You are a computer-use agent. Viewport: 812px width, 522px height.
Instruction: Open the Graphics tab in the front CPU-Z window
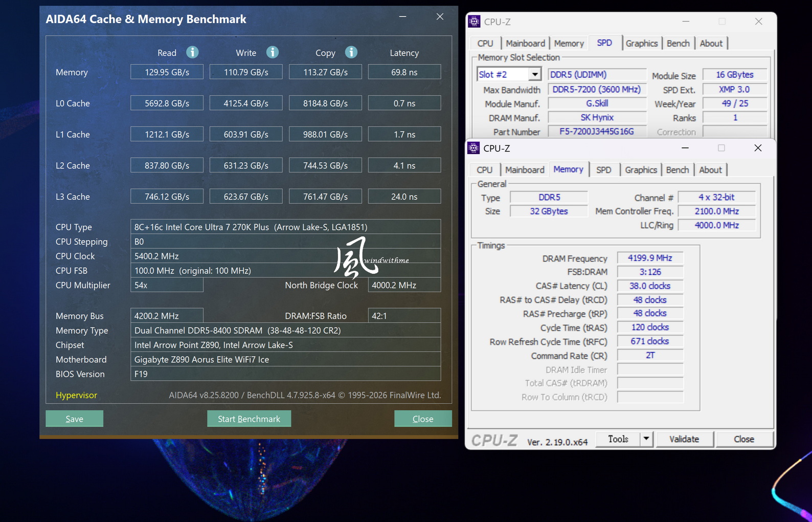pos(641,170)
